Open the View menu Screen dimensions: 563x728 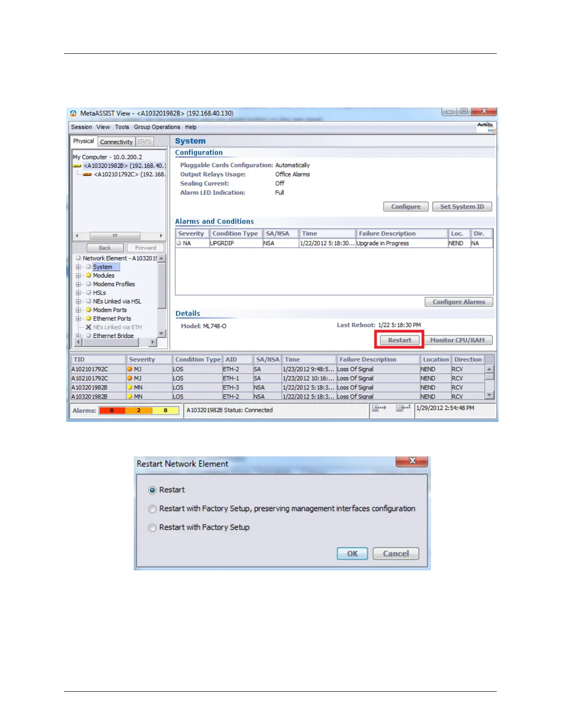103,127
